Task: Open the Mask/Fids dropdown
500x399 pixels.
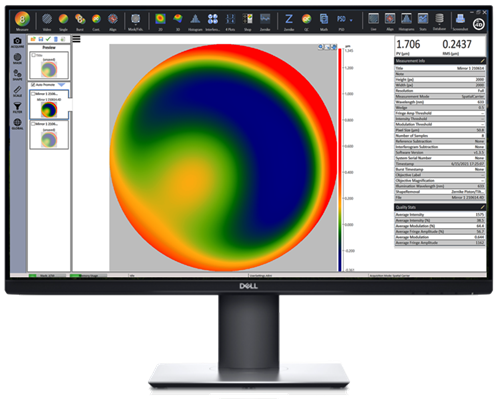Action: coord(135,21)
